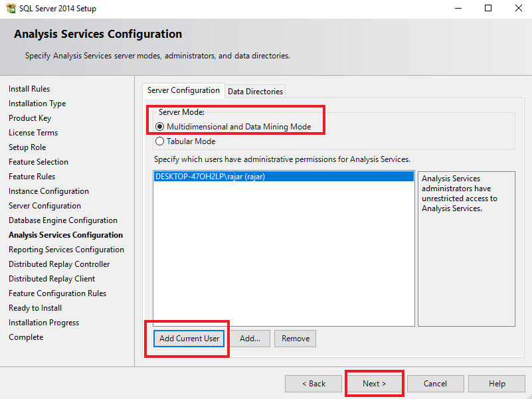Viewport: 532px width, 399px height.
Task: Cancel the SQL Server setup
Action: pos(435,384)
